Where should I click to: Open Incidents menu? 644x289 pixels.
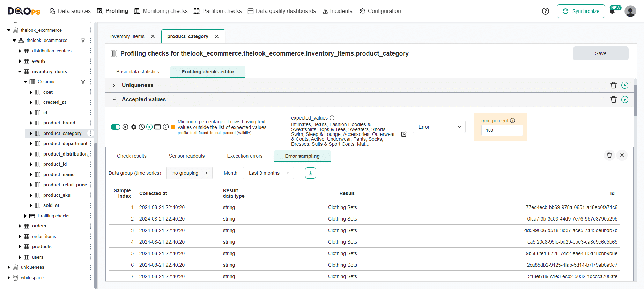point(338,11)
